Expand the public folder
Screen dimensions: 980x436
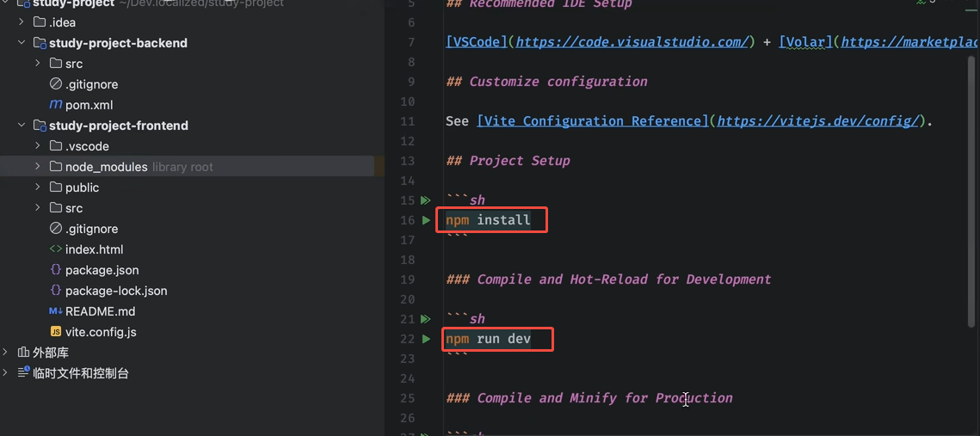38,187
